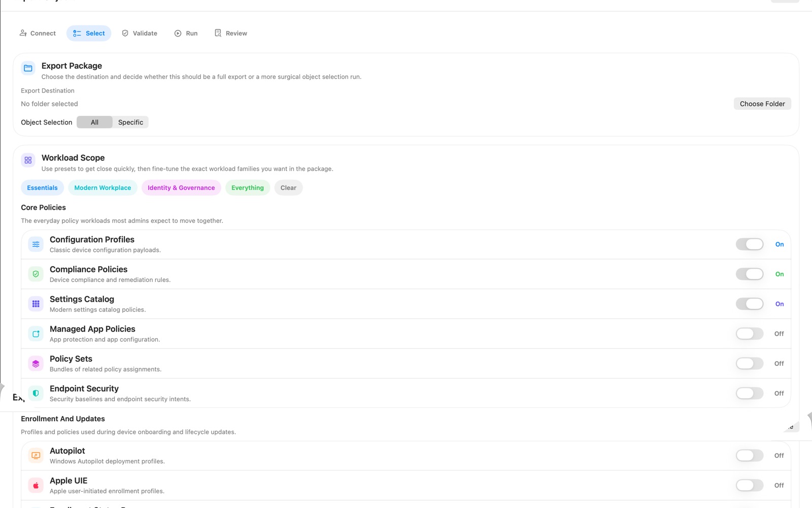This screenshot has height=508, width=812.
Task: Enable the Managed App Policies toggle
Action: [x=749, y=333]
